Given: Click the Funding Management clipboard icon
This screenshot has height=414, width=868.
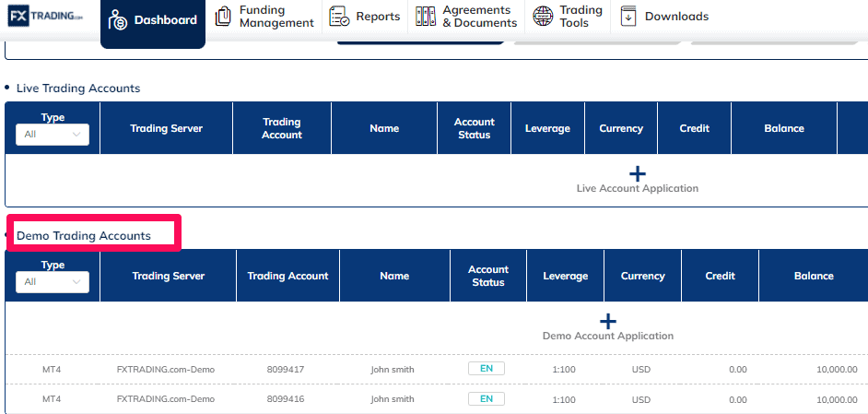Looking at the screenshot, I should (223, 17).
